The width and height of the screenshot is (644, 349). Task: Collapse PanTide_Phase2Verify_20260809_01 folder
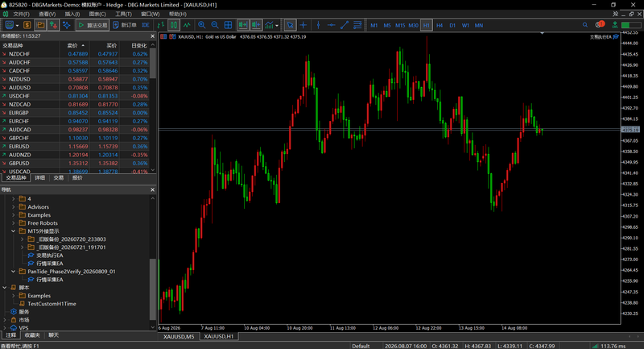pos(13,272)
